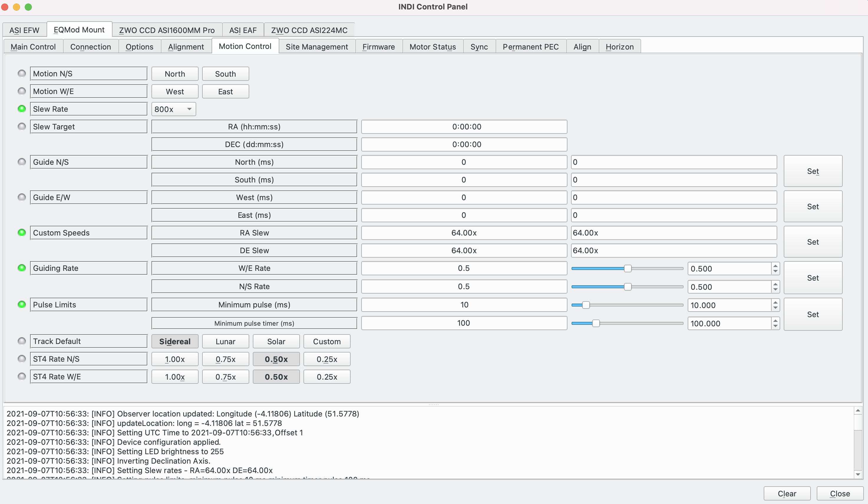Click the West motion control button
This screenshot has width=868, height=504.
pyautogui.click(x=174, y=91)
